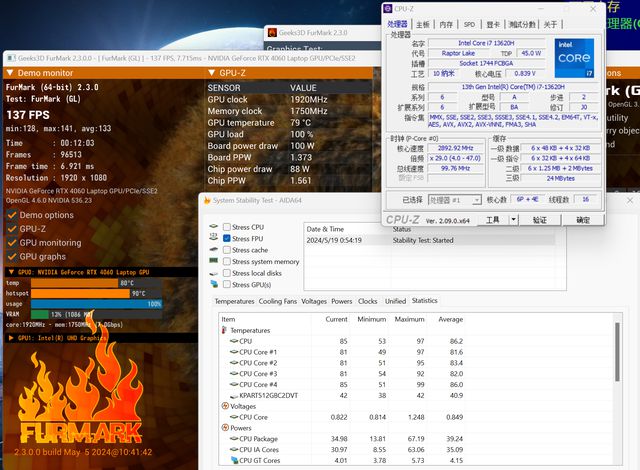Expand the GPU1 Intel UHD Graphics section
Viewport: 640px width, 470px height.
point(9,338)
